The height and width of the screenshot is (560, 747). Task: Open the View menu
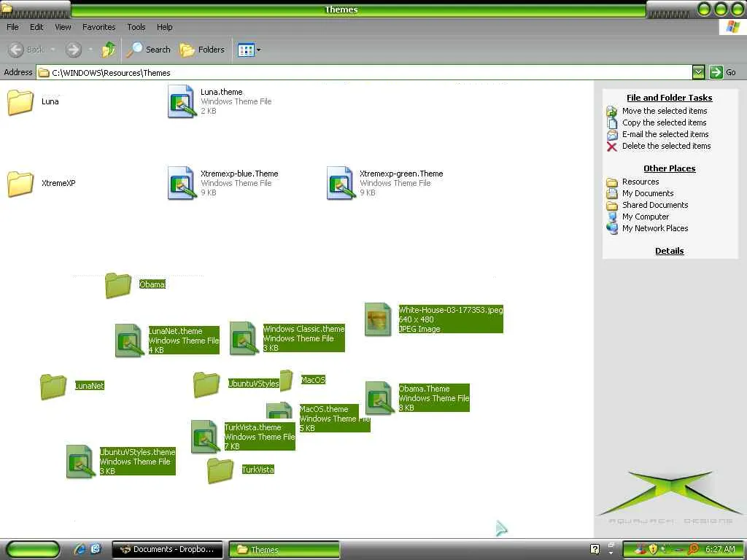pos(63,27)
